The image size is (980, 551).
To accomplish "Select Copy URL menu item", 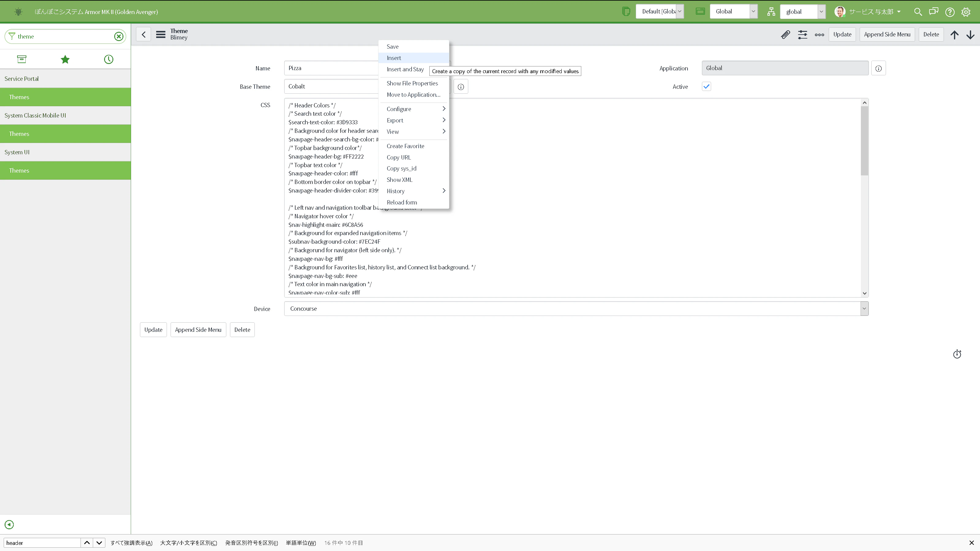I will (x=413, y=157).
